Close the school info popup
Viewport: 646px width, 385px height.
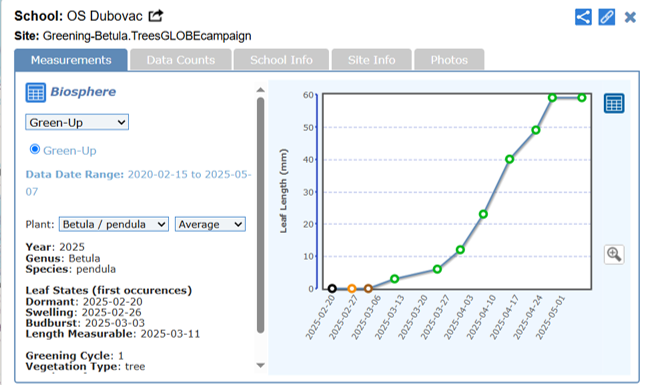pyautogui.click(x=630, y=17)
